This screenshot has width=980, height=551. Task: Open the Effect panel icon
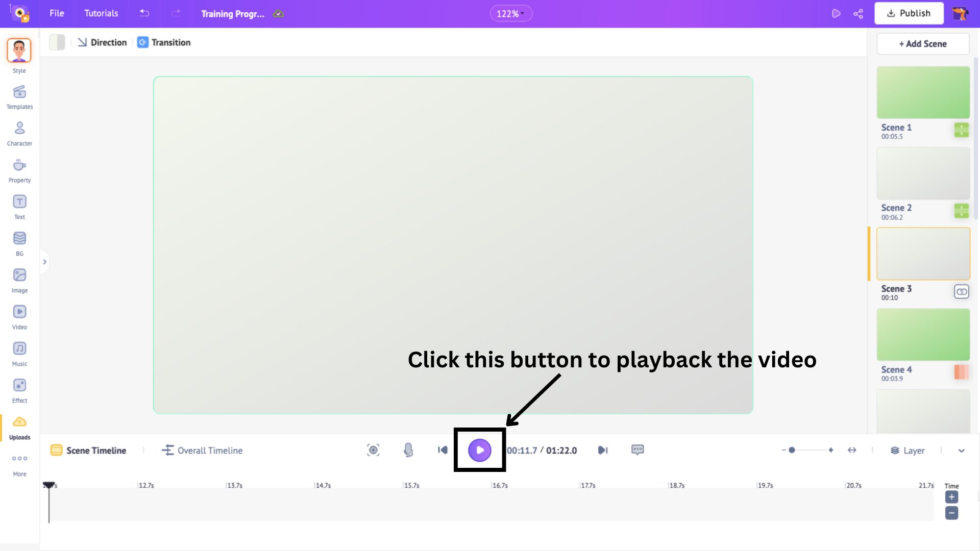(x=19, y=391)
